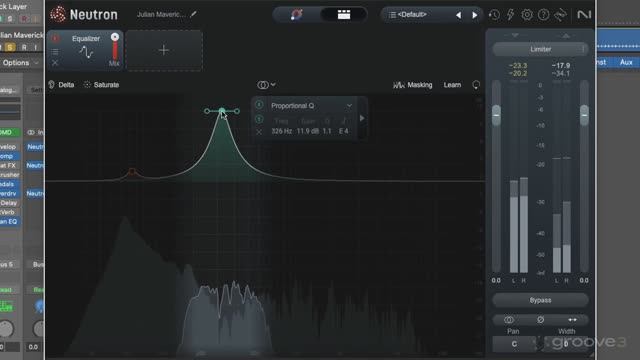Select the Aux tab in DAW window

tap(626, 62)
